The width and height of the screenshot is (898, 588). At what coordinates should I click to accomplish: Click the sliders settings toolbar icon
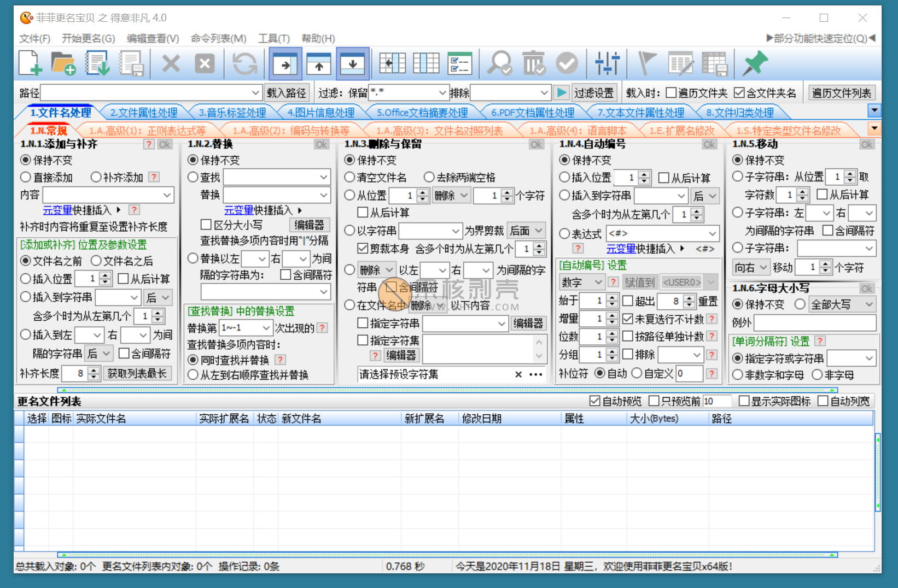point(607,64)
